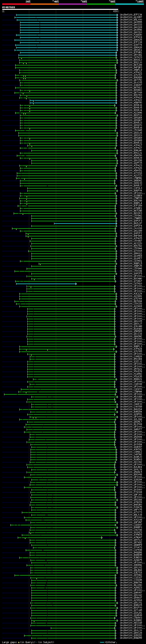Click the green 60–80% identity legend segment
This screenshot has width=146, height=644.
click(101, 4)
